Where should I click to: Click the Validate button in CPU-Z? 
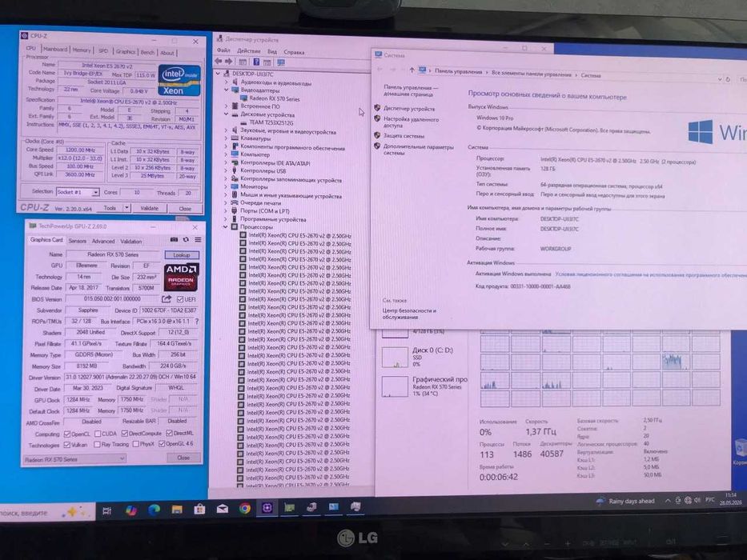[149, 209]
